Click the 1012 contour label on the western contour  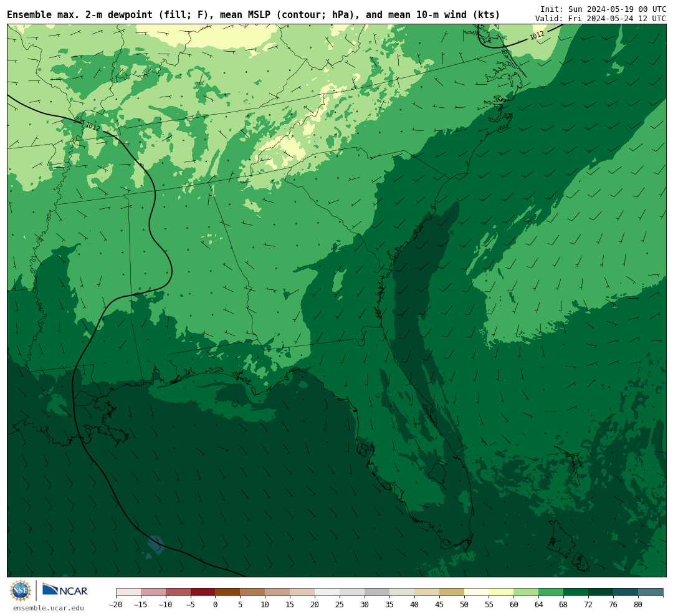pos(93,127)
